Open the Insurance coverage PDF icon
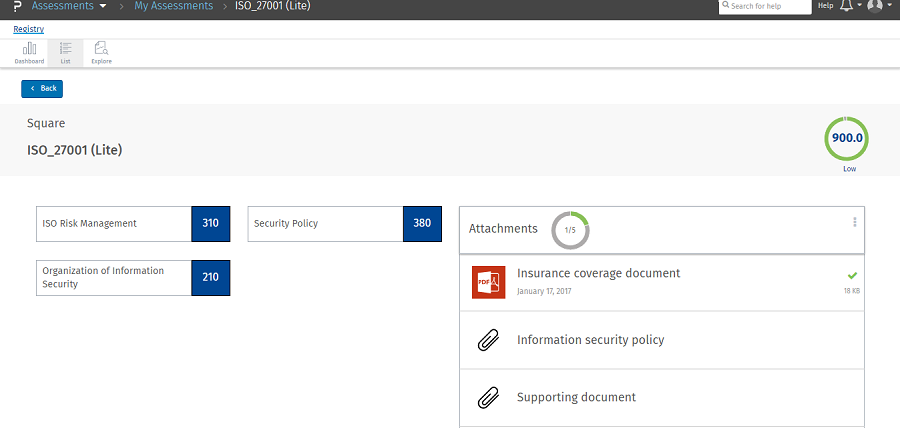Viewport: 900px width, 428px height. (x=488, y=282)
